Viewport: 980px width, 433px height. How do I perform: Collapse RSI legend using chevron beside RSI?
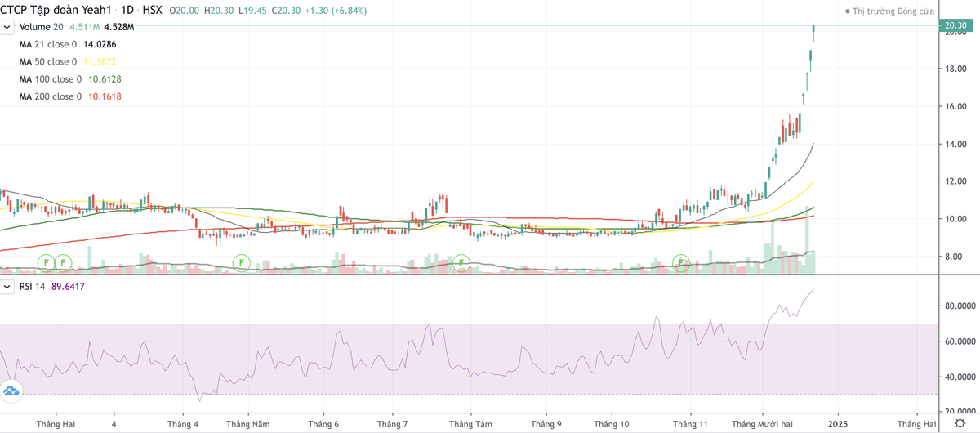7,286
